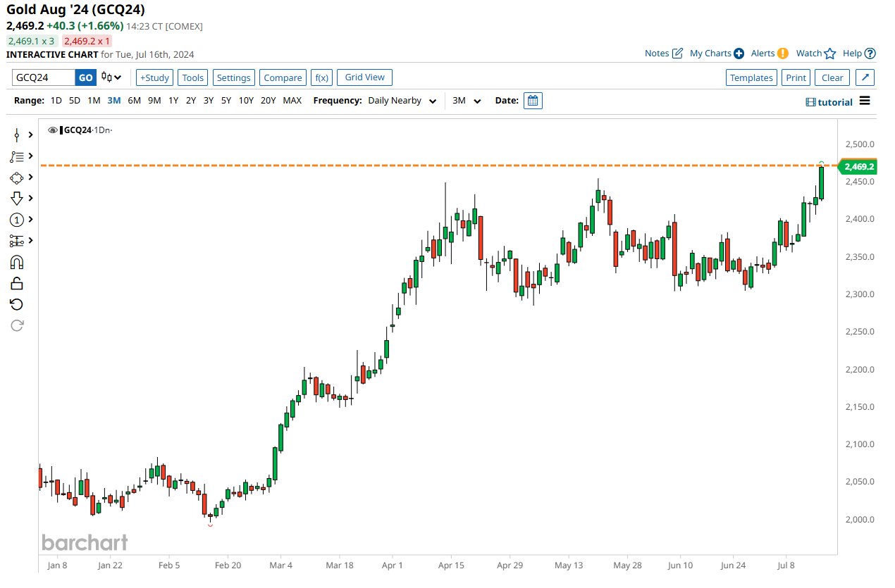895x588 pixels.
Task: Select the 1M range
Action: (94, 101)
